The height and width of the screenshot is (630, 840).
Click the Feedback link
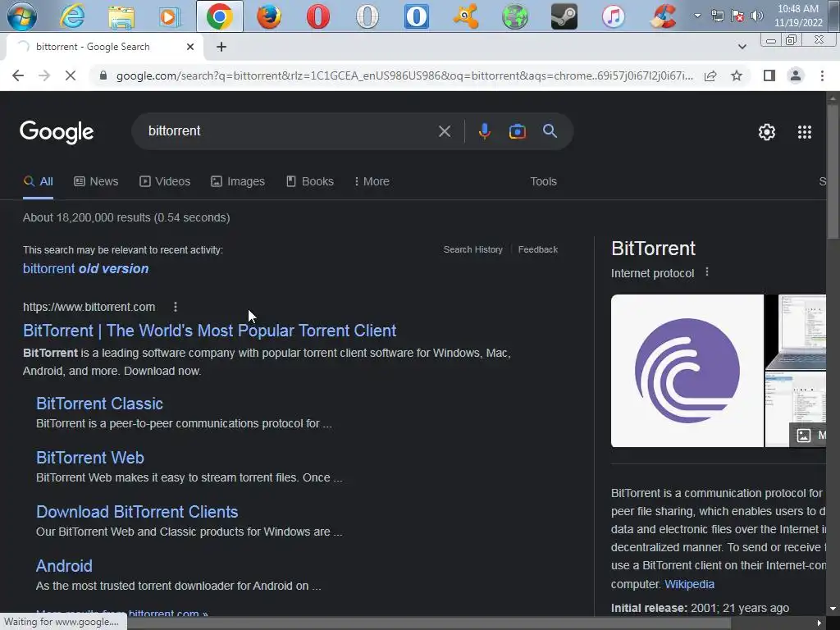(x=538, y=249)
